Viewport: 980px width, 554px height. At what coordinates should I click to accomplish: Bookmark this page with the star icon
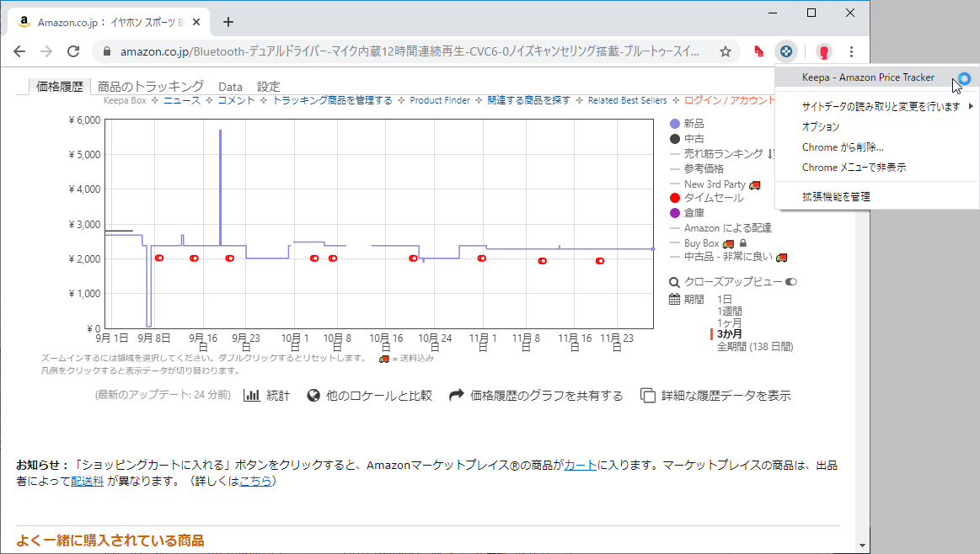[x=725, y=51]
